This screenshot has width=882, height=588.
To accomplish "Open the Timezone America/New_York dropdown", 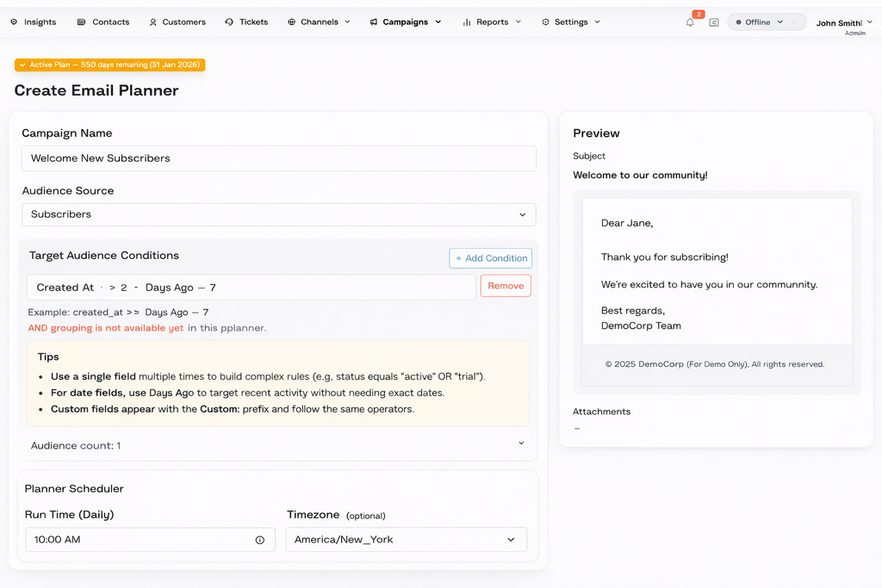I will point(406,540).
